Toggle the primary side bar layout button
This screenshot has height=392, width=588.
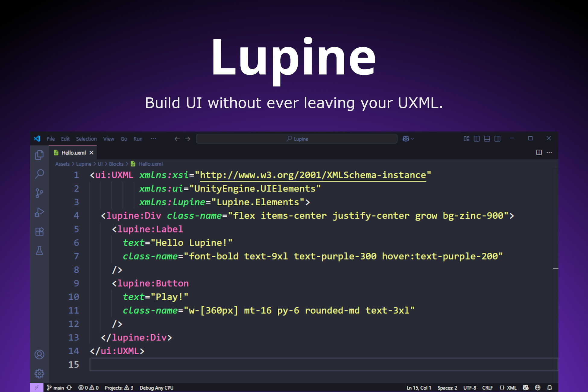pyautogui.click(x=476, y=139)
